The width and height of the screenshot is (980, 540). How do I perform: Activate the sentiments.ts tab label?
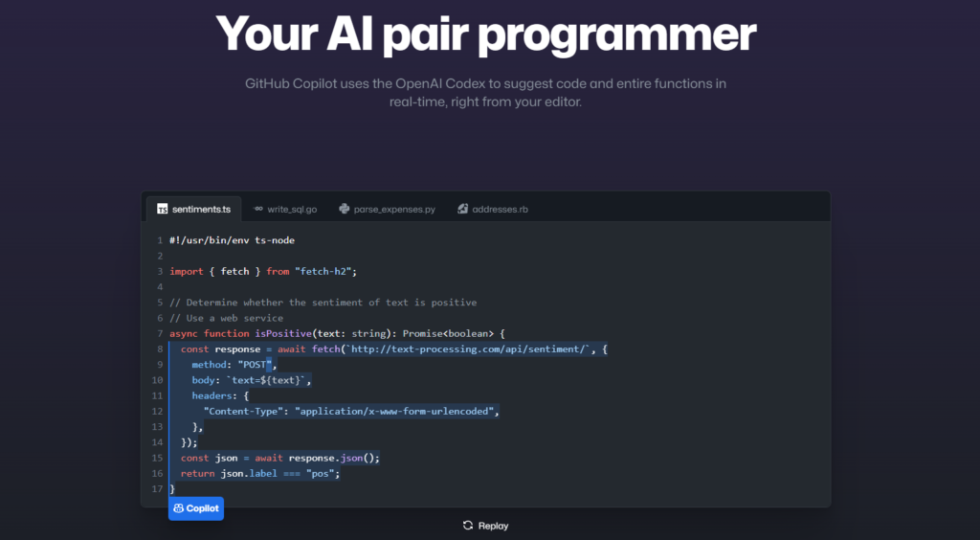201,210
